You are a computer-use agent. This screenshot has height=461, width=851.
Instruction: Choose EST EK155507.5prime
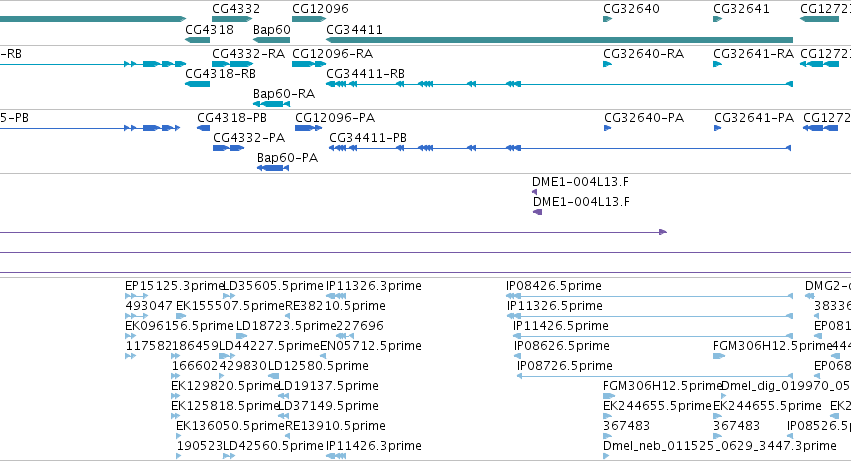(x=230, y=306)
